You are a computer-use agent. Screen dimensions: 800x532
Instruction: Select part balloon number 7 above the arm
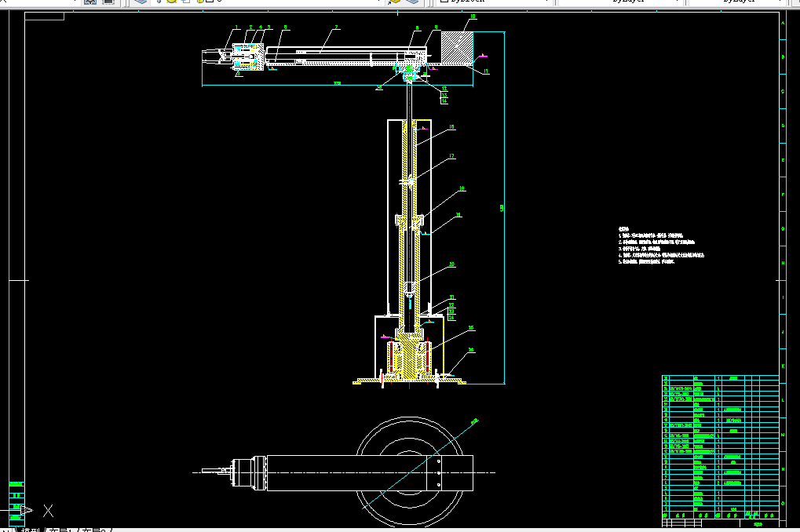coord(336,27)
